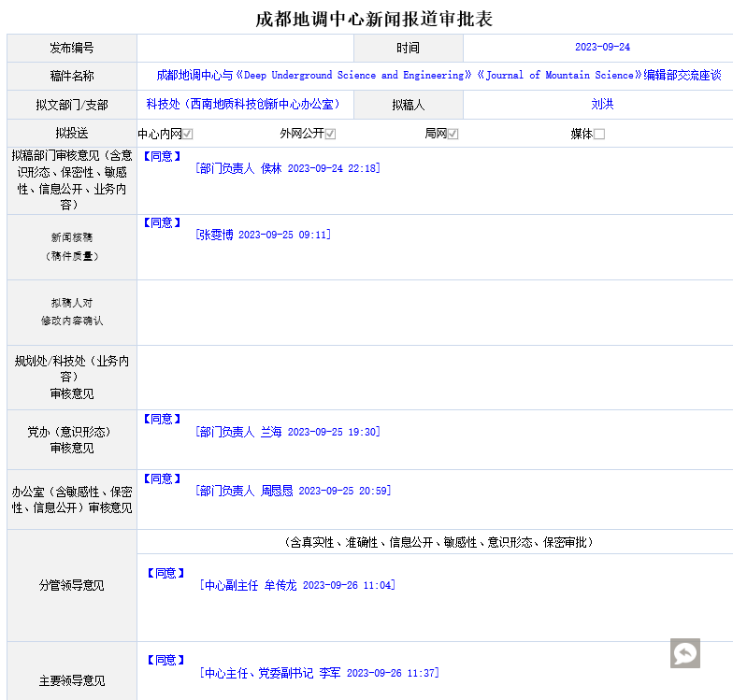Click the 科技处 department link
The width and height of the screenshot is (733, 700).
[242, 105]
